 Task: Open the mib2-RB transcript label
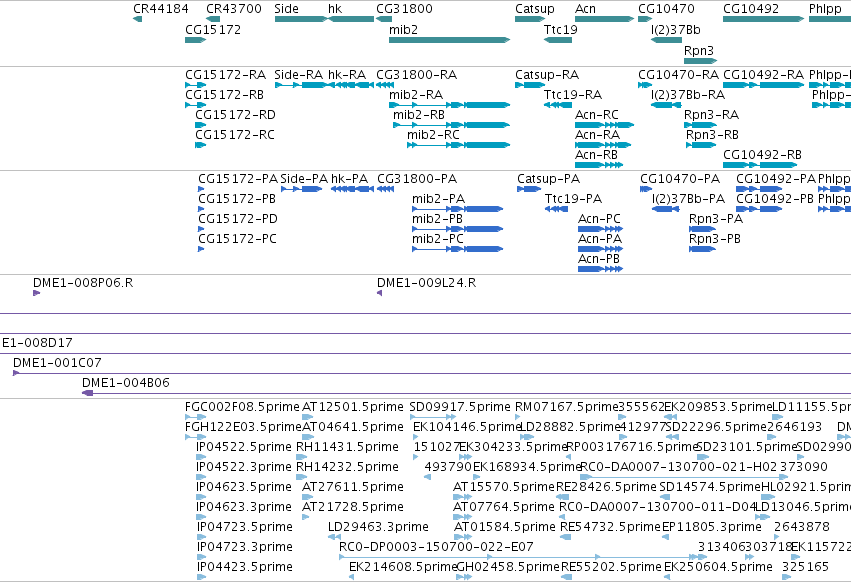tap(418, 115)
